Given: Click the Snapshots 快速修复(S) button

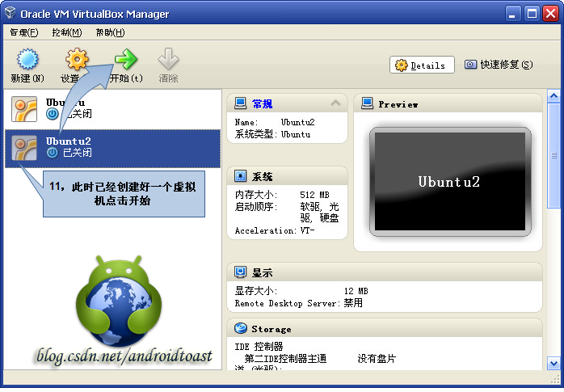Looking at the screenshot, I should coord(499,65).
